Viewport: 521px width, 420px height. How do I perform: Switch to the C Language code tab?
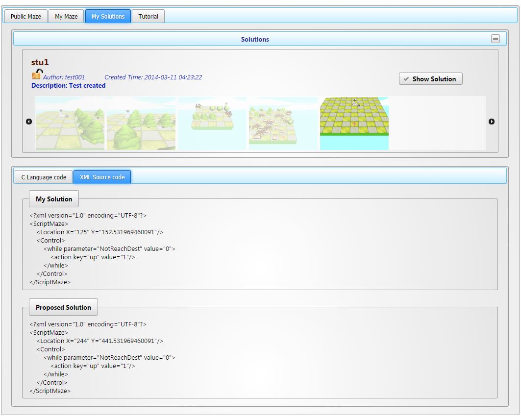44,177
